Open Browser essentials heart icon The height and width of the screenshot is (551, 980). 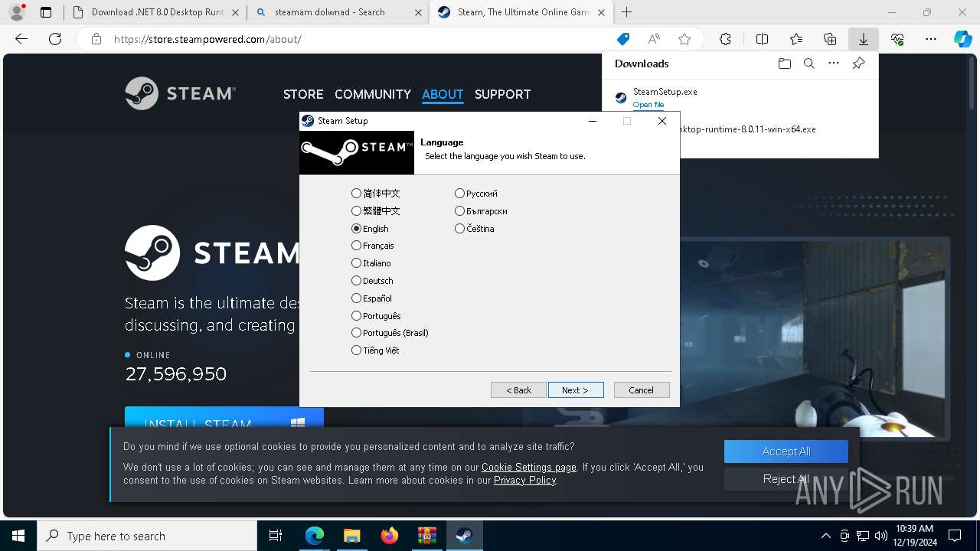[897, 39]
